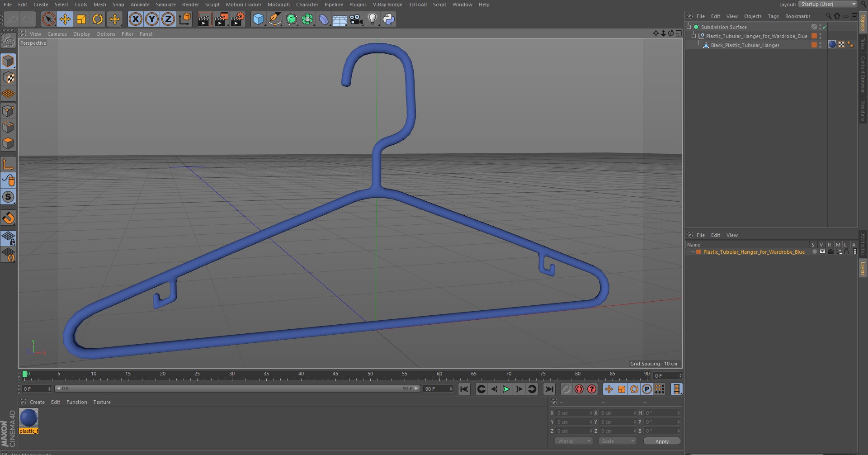Open the spline pen tool
868x455 pixels.
click(274, 19)
